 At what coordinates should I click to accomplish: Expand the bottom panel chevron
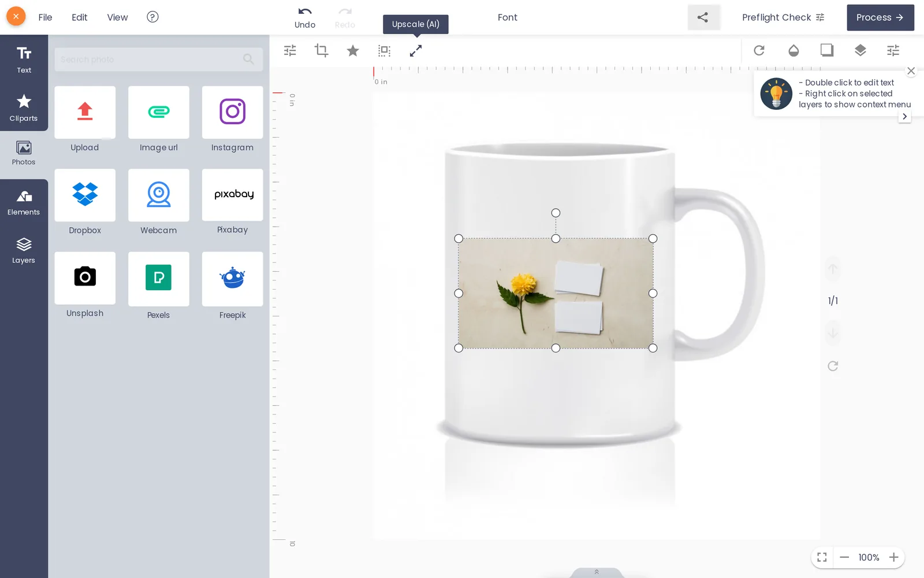click(597, 572)
